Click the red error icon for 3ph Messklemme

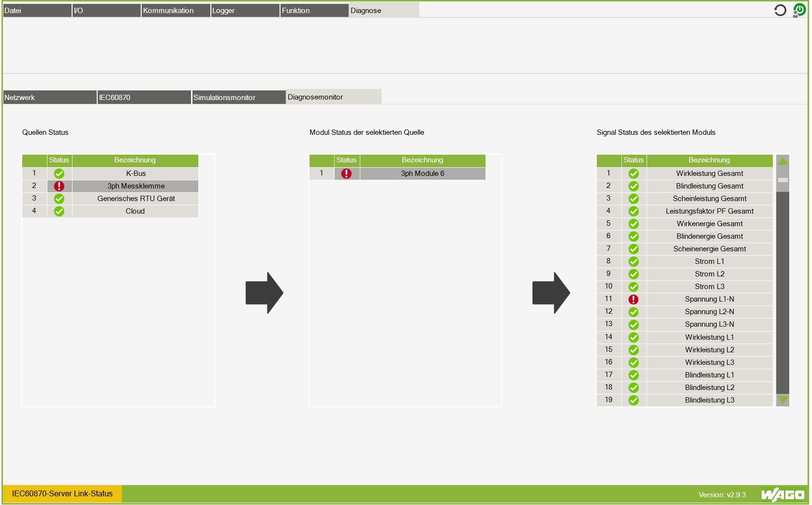(x=59, y=186)
